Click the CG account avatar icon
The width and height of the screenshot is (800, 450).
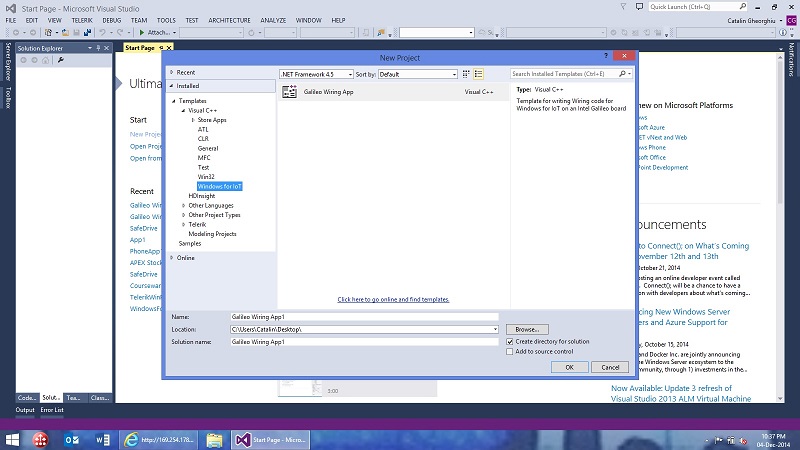click(x=791, y=20)
